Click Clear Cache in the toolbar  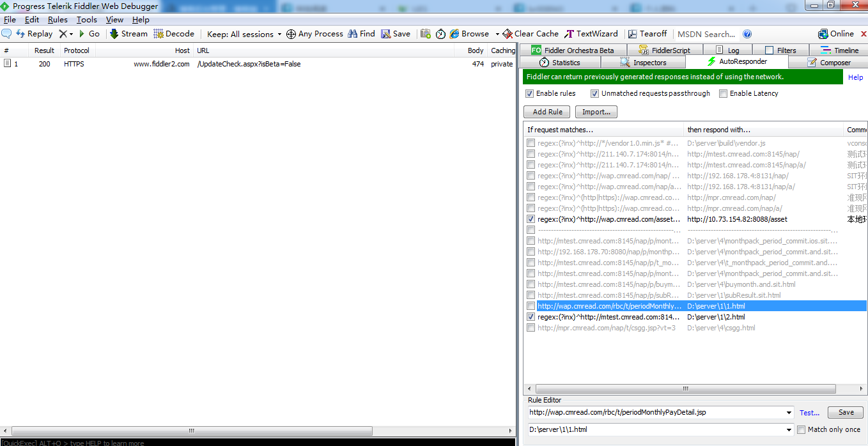tap(531, 34)
